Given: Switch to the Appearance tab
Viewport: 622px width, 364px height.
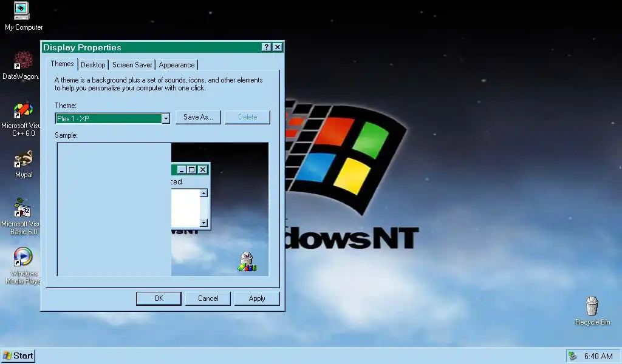Looking at the screenshot, I should (x=177, y=65).
